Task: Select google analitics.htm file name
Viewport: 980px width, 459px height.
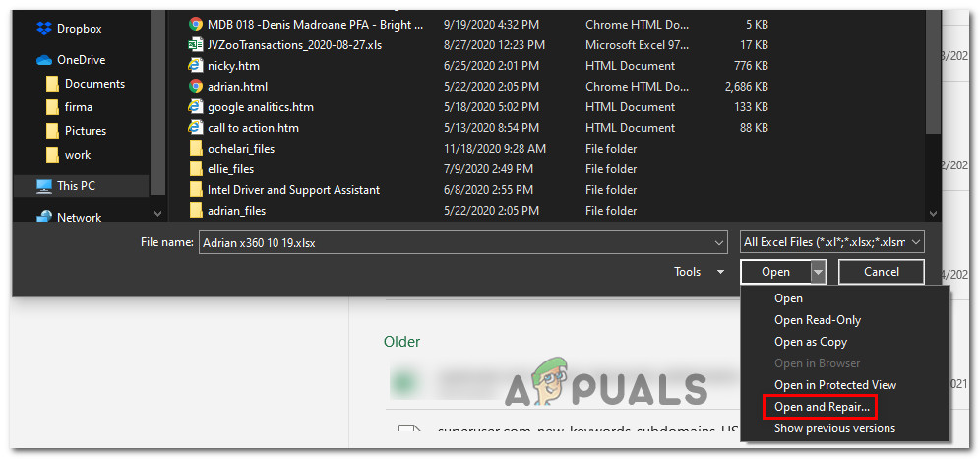Action: (261, 107)
